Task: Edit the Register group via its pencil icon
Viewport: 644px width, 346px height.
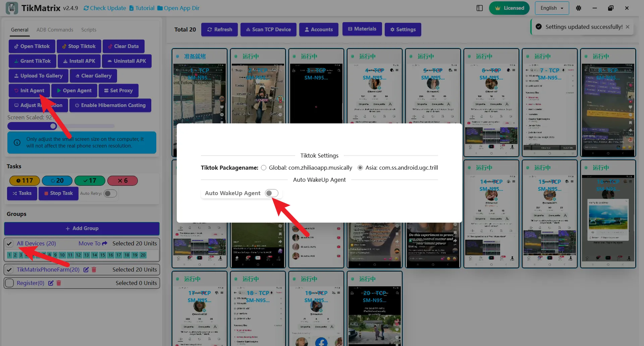Action: (51, 283)
